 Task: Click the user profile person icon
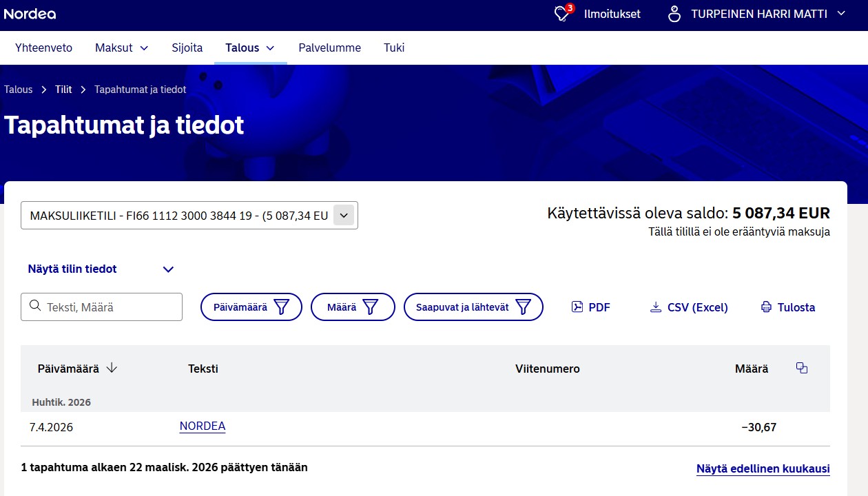[x=674, y=14]
